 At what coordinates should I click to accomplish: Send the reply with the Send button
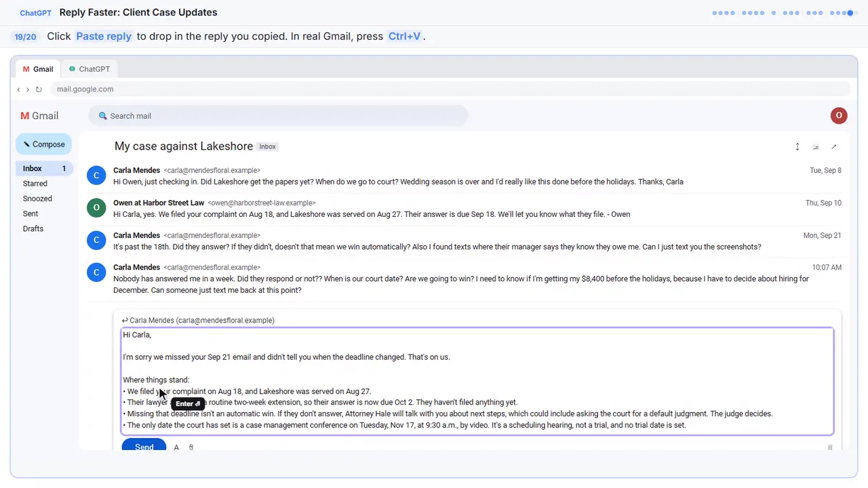144,446
